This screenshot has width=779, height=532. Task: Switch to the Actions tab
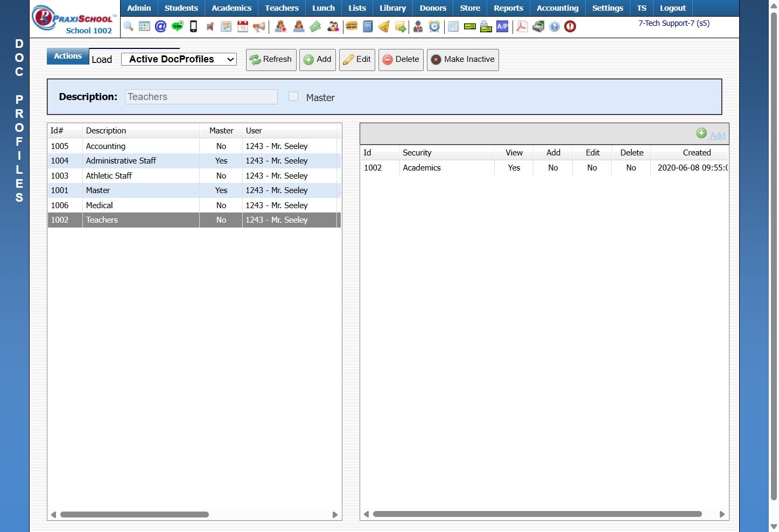pos(68,56)
